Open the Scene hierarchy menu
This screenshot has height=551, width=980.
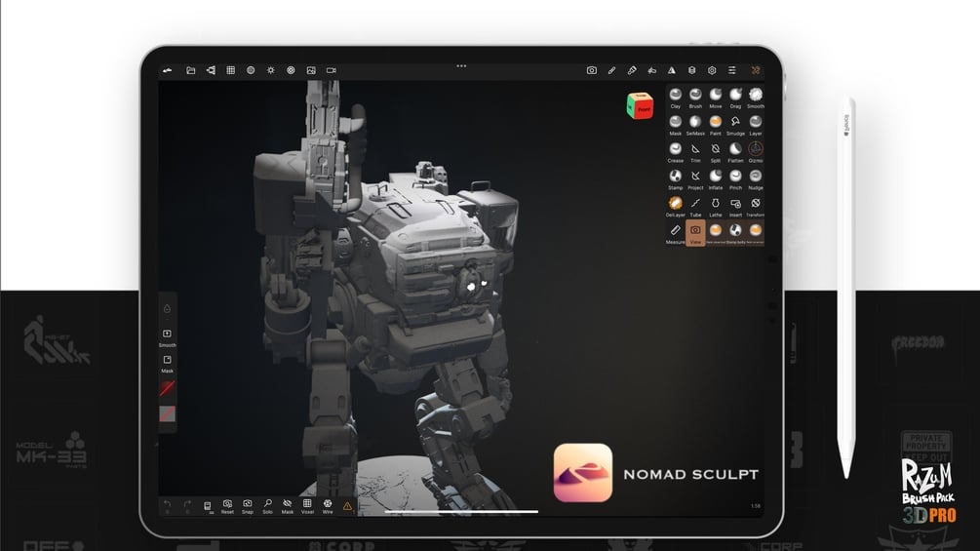pos(211,70)
